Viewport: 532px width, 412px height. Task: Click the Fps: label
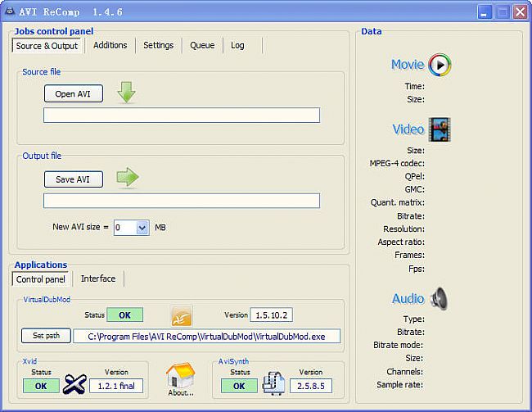pyautogui.click(x=417, y=269)
